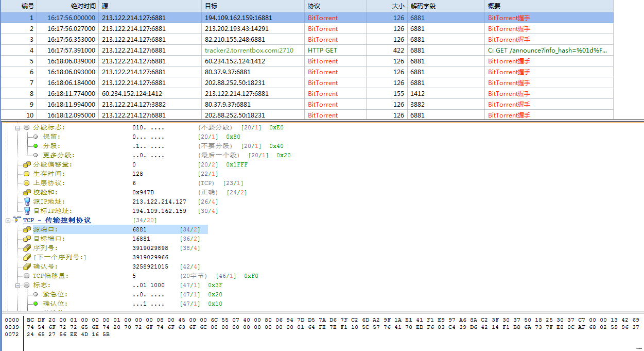Click the TCP protocol node icon
This screenshot has width=644, height=351.
[x=18, y=220]
